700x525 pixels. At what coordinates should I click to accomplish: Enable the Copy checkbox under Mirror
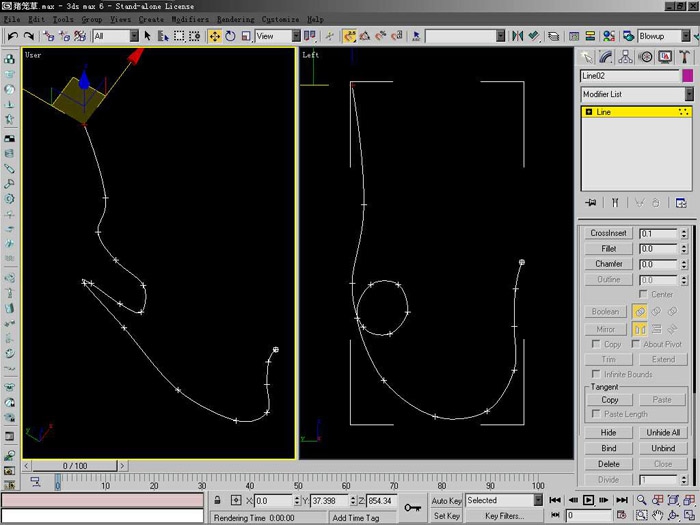click(x=596, y=344)
